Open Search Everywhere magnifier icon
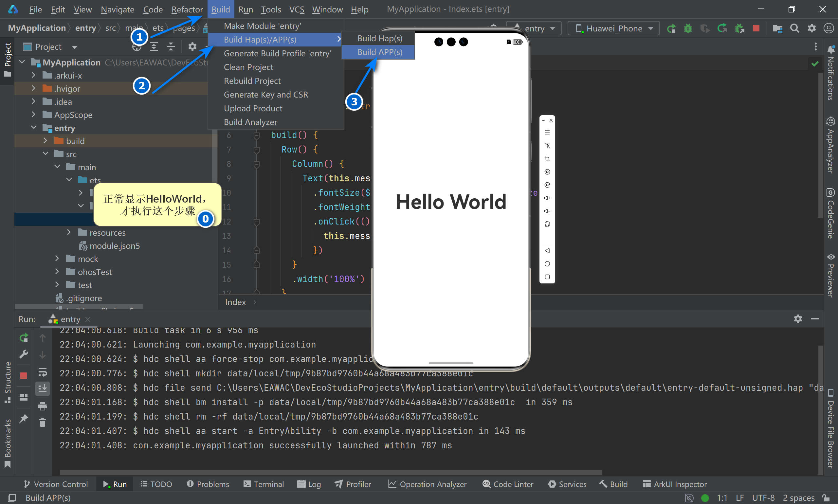Image resolution: width=838 pixels, height=504 pixels. 794,28
